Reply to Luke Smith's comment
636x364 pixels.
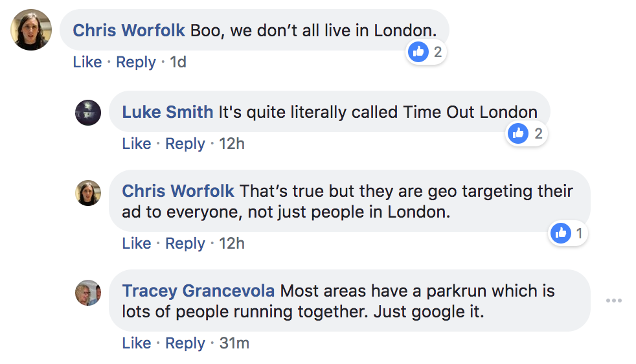pos(185,143)
